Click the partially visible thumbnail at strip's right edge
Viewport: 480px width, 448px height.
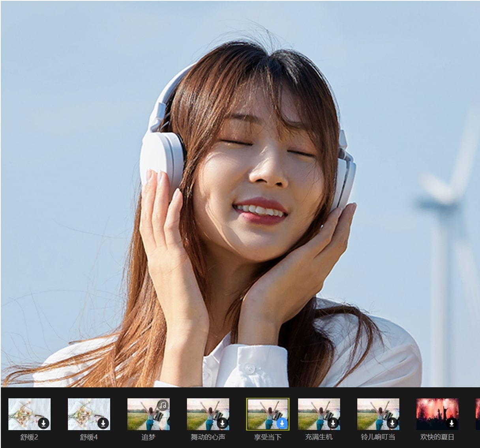tap(478, 414)
